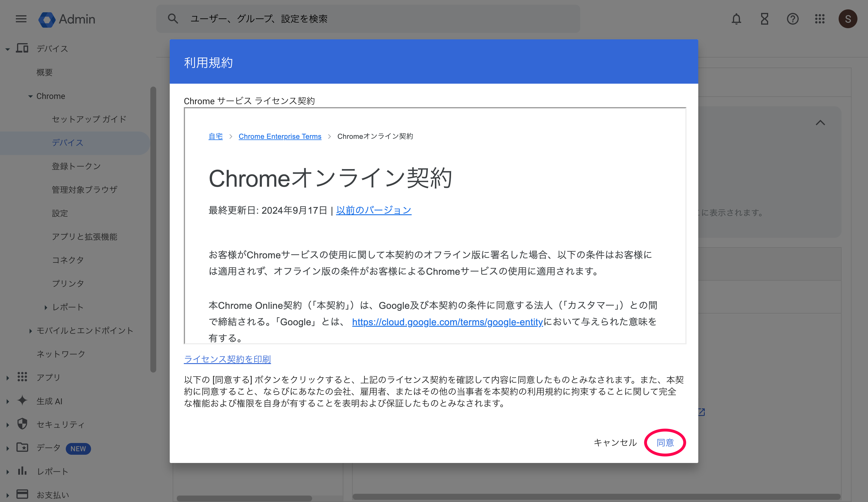Image resolution: width=868 pixels, height=502 pixels.
Task: Collapse the background card chevron
Action: 820,123
